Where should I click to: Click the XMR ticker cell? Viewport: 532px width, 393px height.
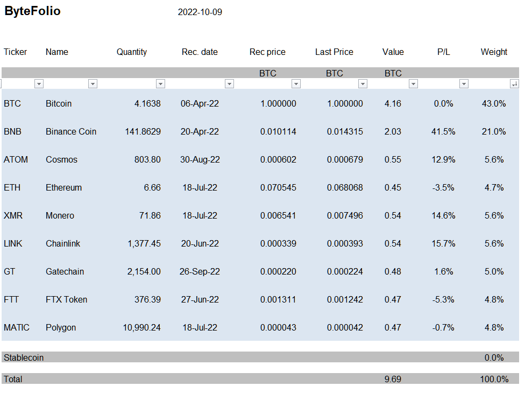[x=13, y=216]
